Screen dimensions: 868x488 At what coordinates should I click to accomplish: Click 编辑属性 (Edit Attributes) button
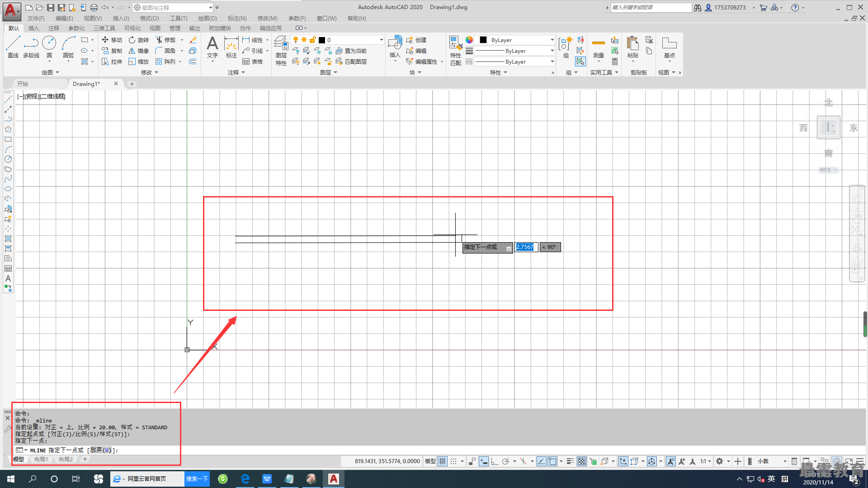tap(422, 61)
